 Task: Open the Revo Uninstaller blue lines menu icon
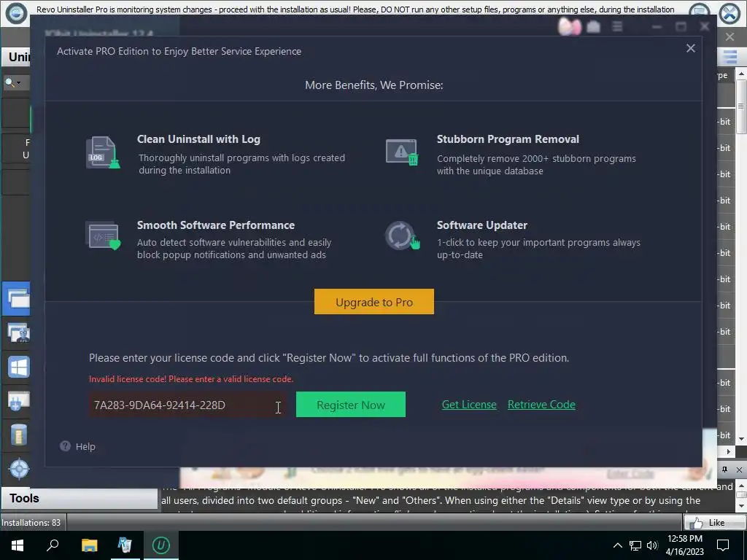(x=729, y=57)
